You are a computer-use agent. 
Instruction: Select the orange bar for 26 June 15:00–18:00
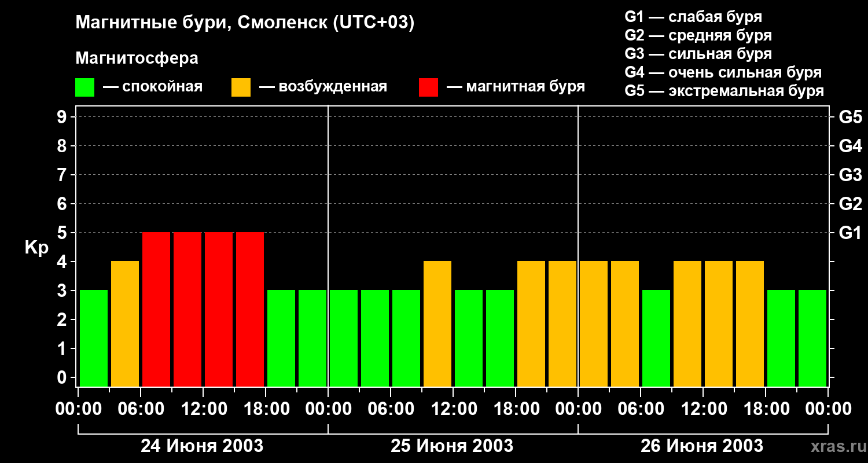[750, 324]
